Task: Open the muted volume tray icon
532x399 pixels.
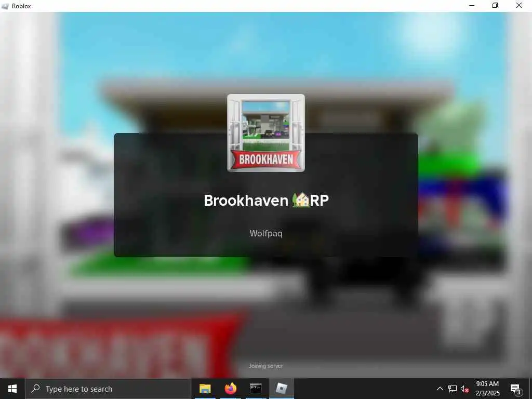Action: point(464,389)
